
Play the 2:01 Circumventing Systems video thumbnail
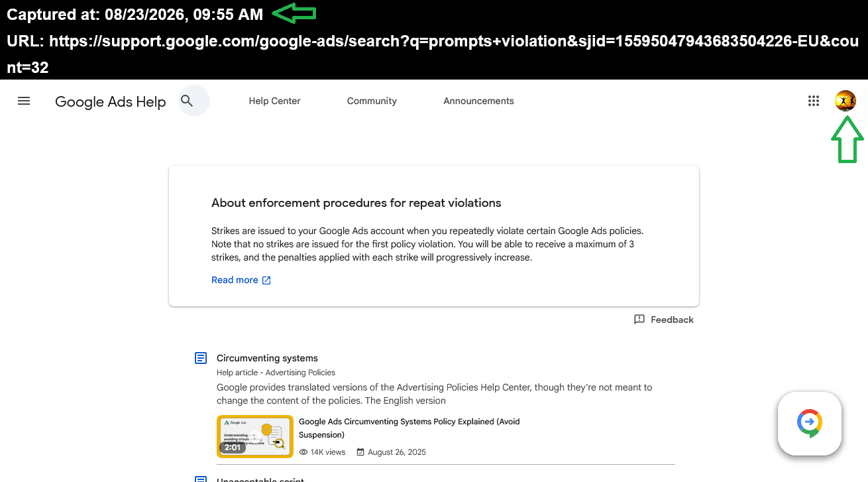[x=255, y=436]
